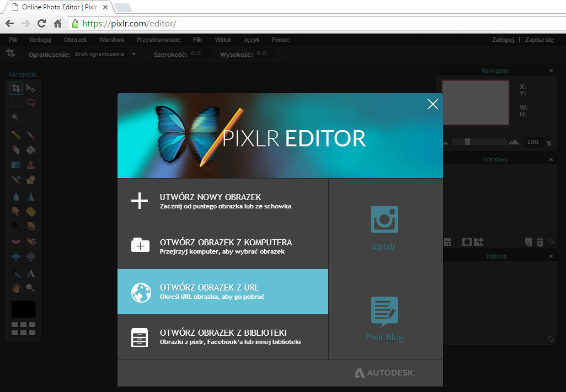Click the Zapisz się sign-up link
This screenshot has width=566, height=392.
click(x=540, y=40)
